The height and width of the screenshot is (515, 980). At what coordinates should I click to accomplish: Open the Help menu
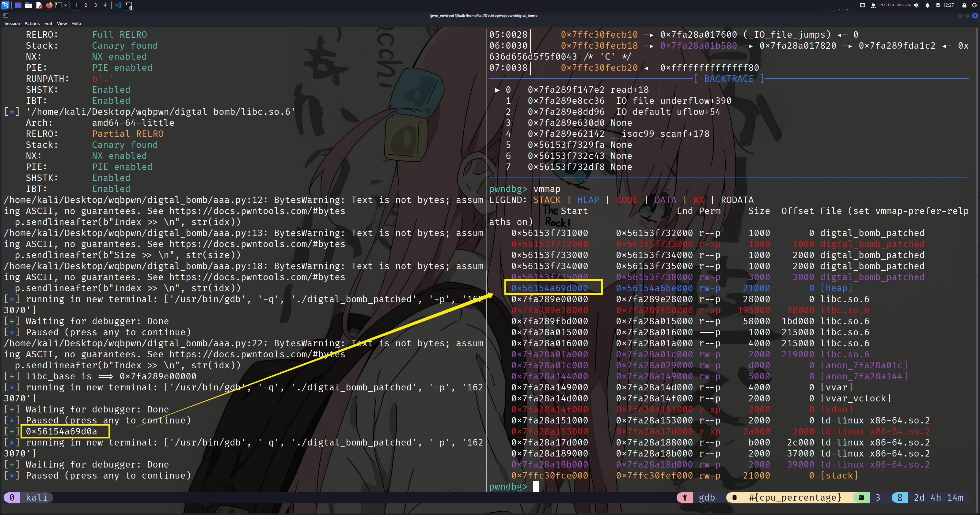[x=76, y=24]
